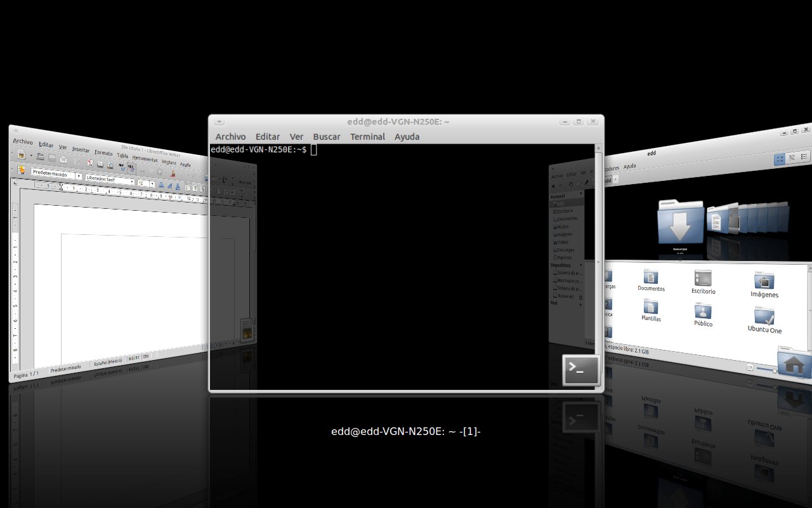Open the font size 12 dropdown arrow
The height and width of the screenshot is (508, 812).
pos(152,184)
